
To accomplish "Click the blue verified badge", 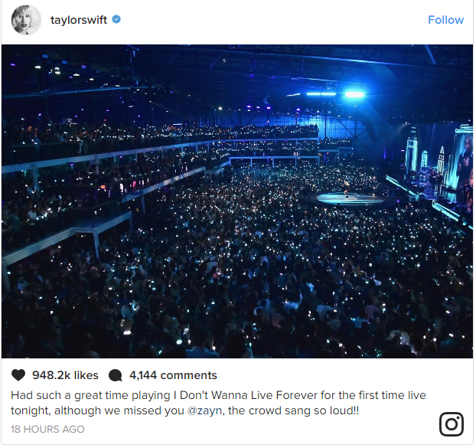I will pos(116,20).
